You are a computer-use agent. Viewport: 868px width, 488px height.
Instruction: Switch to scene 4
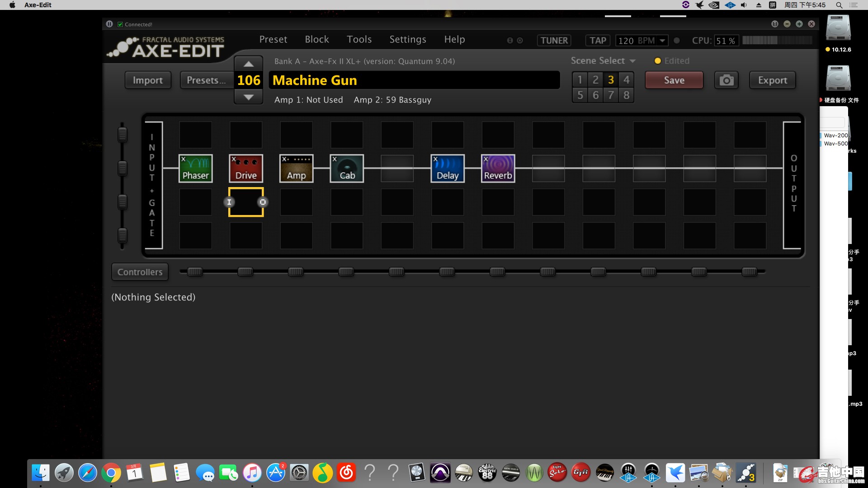[x=626, y=80]
